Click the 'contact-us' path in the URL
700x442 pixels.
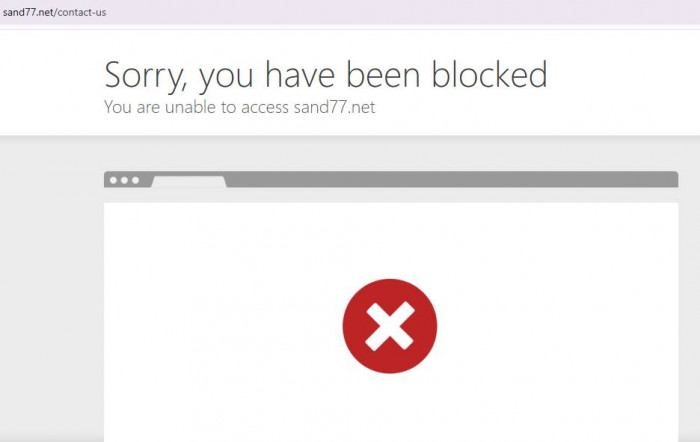pos(82,13)
